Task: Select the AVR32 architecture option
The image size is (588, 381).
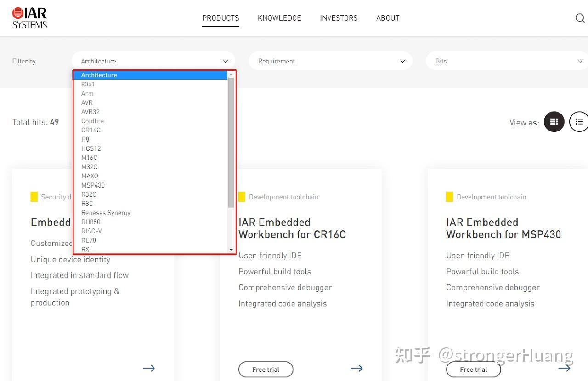Action: 151,112
